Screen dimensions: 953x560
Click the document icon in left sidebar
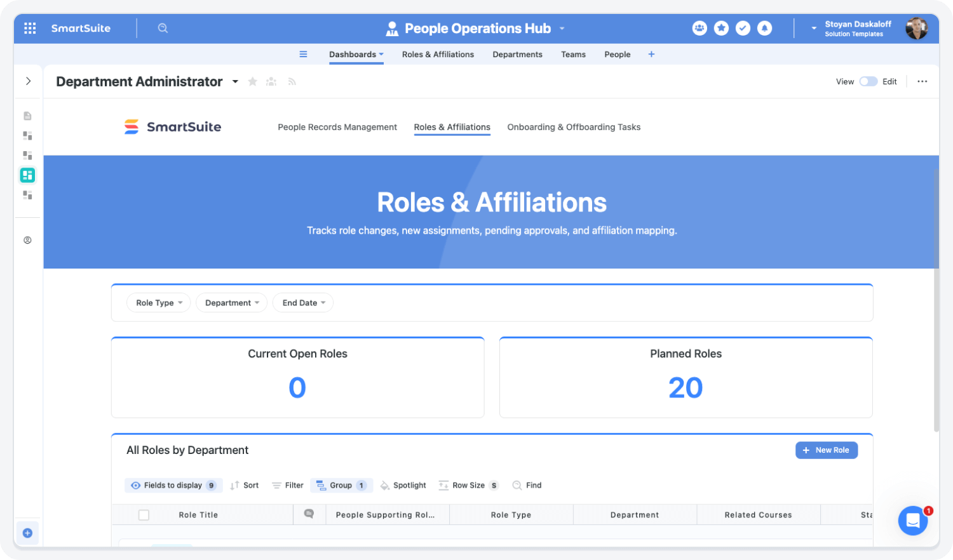(27, 116)
